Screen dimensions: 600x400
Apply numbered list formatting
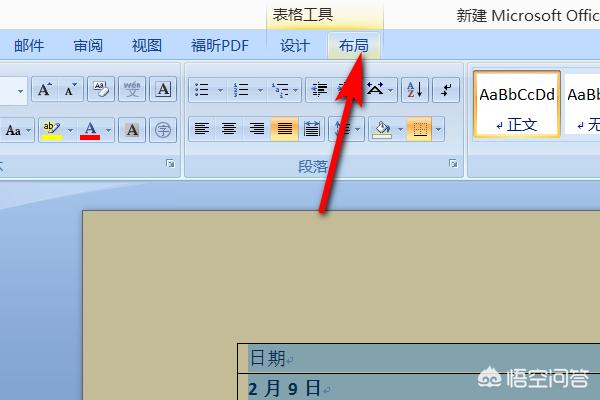coord(241,90)
